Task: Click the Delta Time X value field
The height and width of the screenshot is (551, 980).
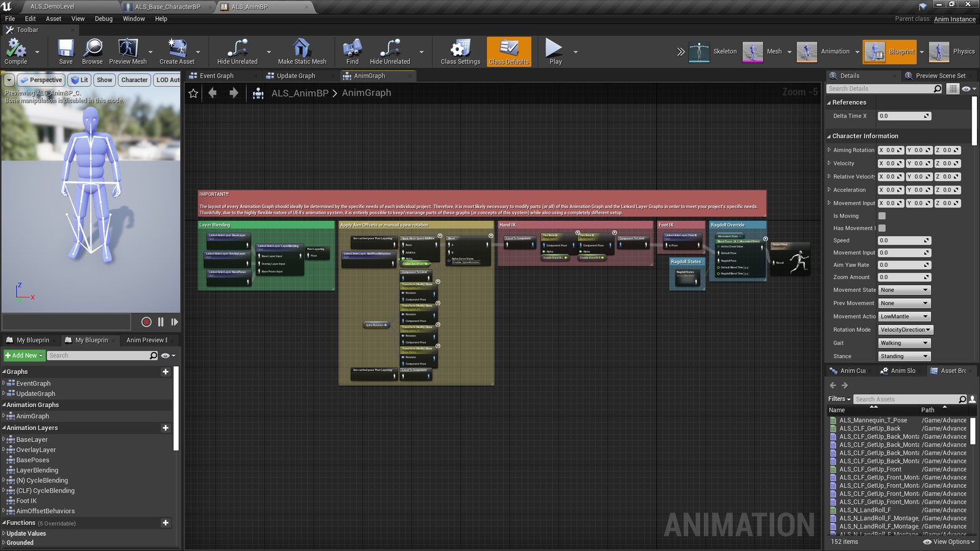Action: (x=905, y=116)
